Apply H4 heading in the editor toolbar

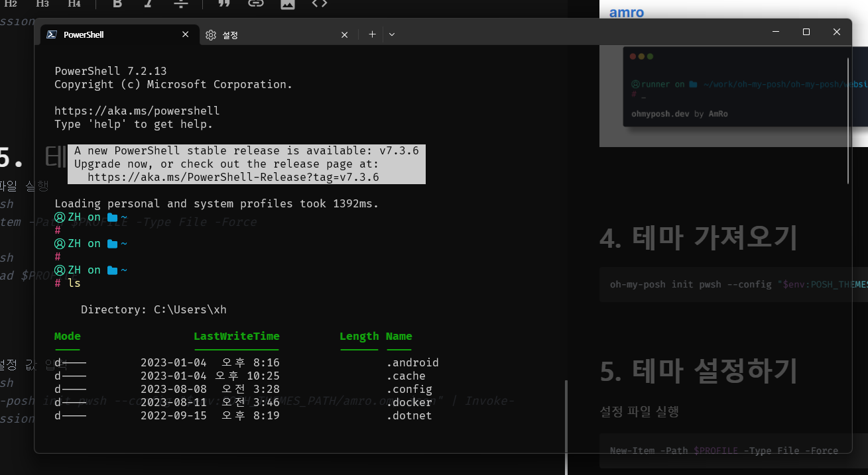click(x=74, y=3)
